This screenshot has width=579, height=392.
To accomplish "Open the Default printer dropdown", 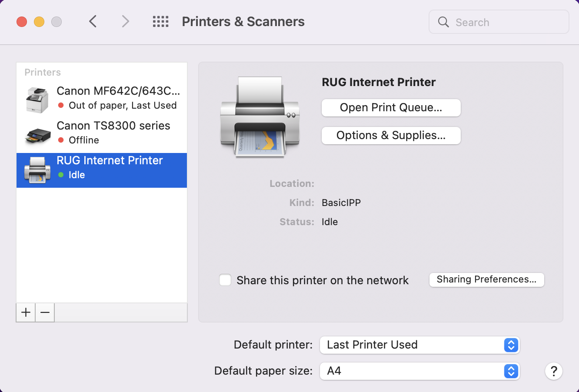I will tap(419, 345).
